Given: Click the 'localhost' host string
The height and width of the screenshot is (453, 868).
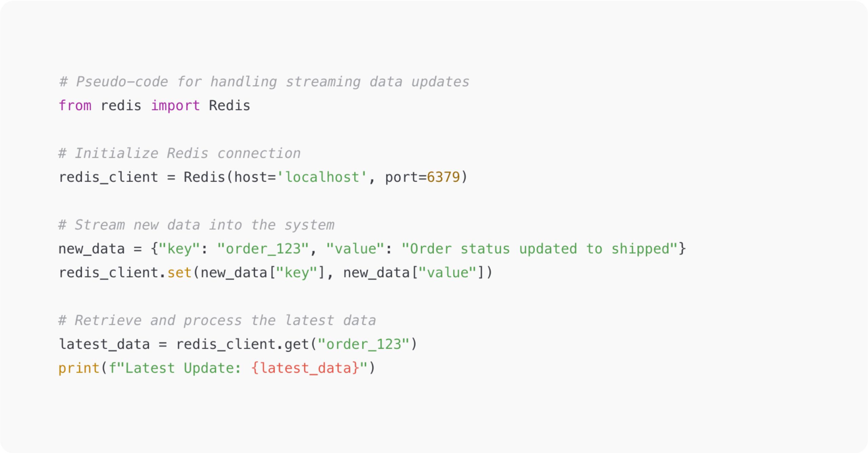Looking at the screenshot, I should pyautogui.click(x=322, y=177).
